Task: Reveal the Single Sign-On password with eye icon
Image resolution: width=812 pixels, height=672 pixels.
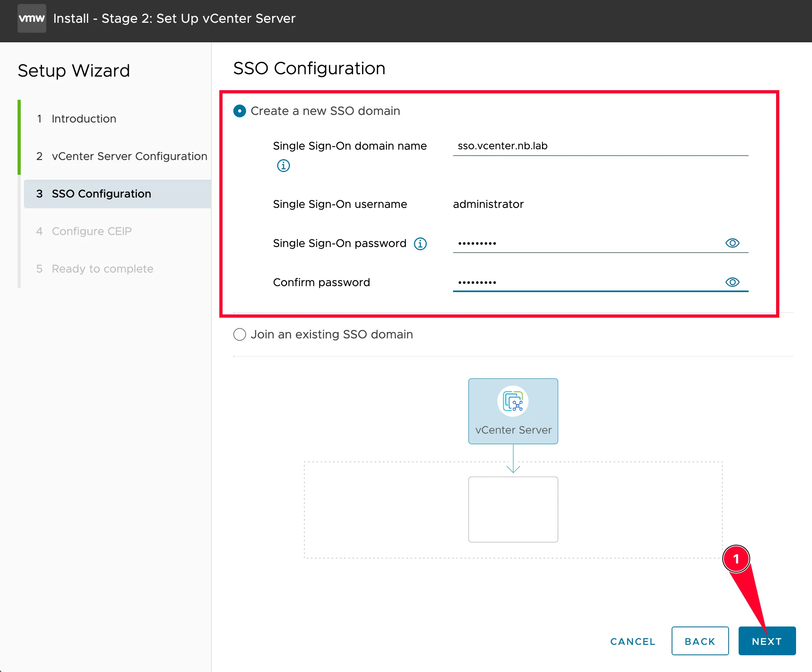Action: [x=732, y=243]
